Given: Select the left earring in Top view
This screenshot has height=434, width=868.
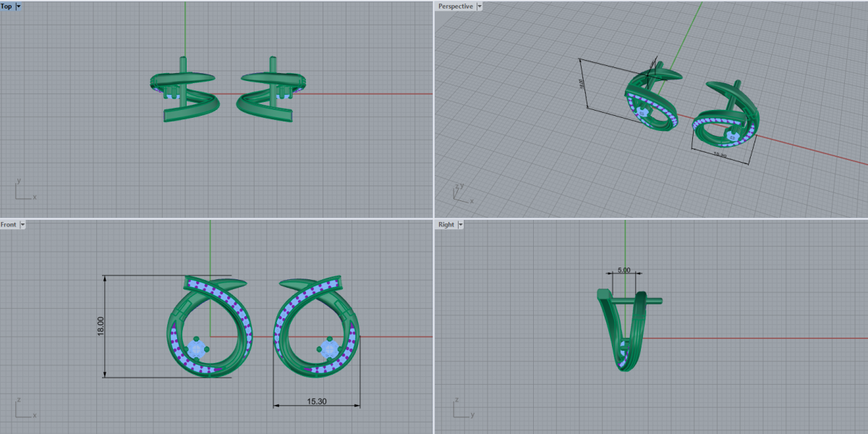Looking at the screenshot, I should 186,90.
